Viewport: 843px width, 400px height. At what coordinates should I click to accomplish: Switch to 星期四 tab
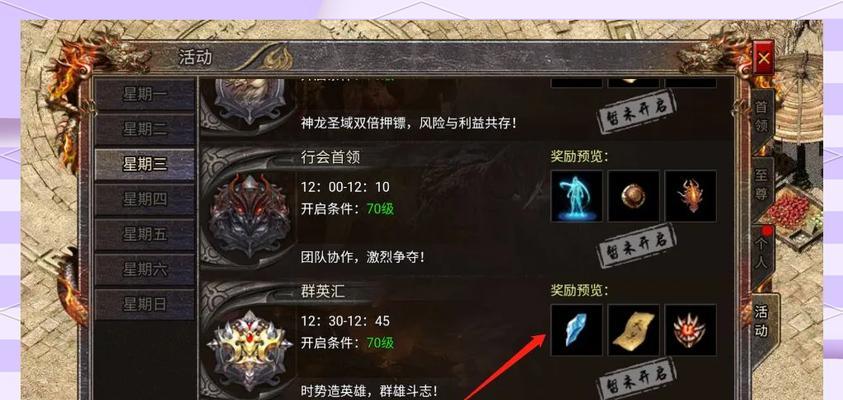pos(145,199)
